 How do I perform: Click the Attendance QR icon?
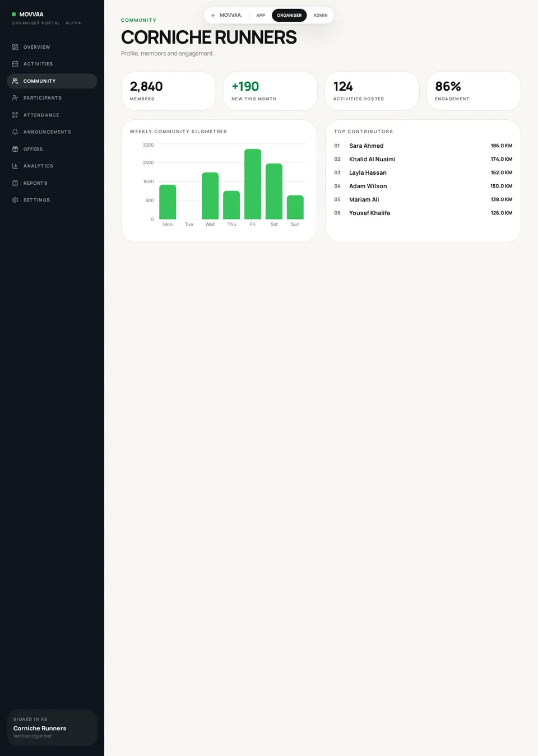[15, 115]
